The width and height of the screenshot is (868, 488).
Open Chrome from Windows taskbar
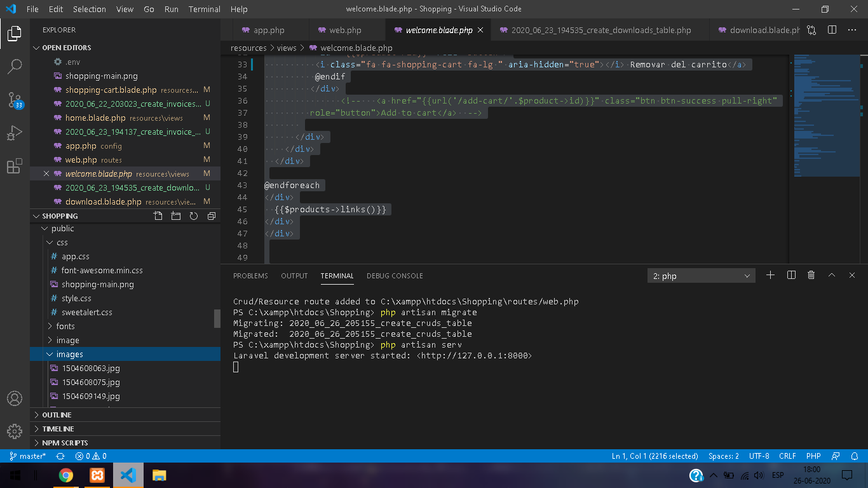pyautogui.click(x=65, y=475)
